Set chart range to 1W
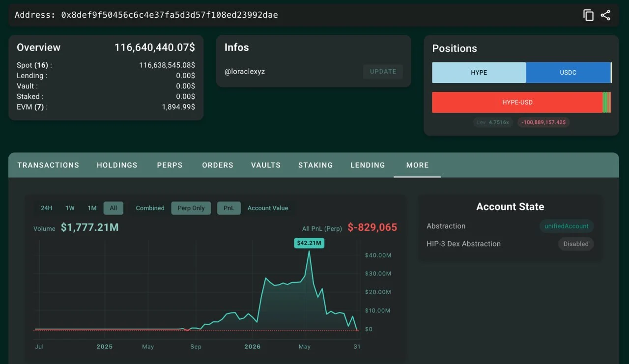 (70, 208)
